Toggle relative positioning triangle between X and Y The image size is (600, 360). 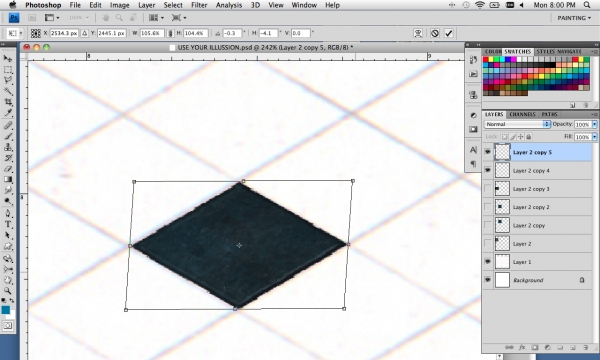click(x=85, y=33)
